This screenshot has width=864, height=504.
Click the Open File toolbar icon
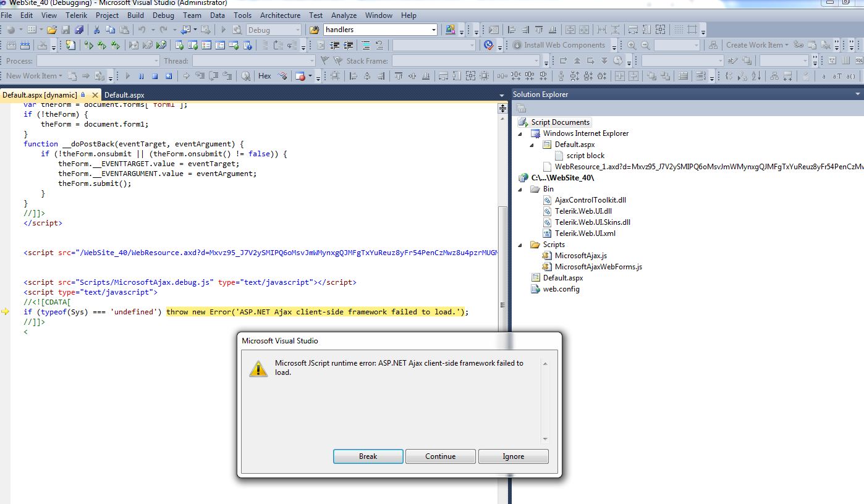point(52,30)
